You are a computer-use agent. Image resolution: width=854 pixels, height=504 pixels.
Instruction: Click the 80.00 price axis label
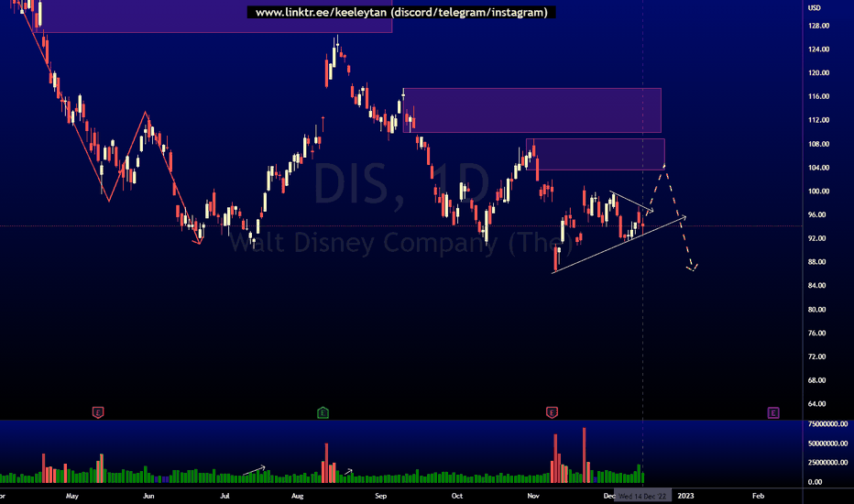pyautogui.click(x=817, y=309)
